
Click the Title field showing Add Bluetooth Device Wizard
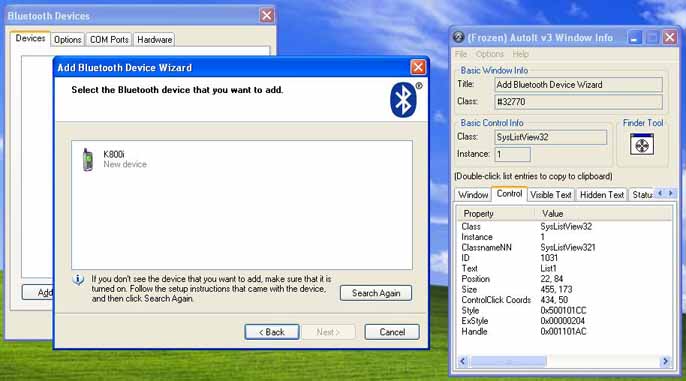(578, 85)
